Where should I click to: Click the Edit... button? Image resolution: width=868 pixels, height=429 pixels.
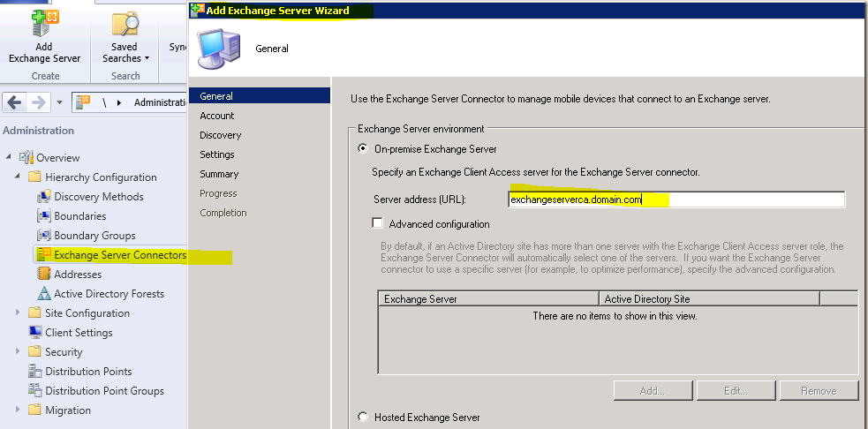[736, 391]
